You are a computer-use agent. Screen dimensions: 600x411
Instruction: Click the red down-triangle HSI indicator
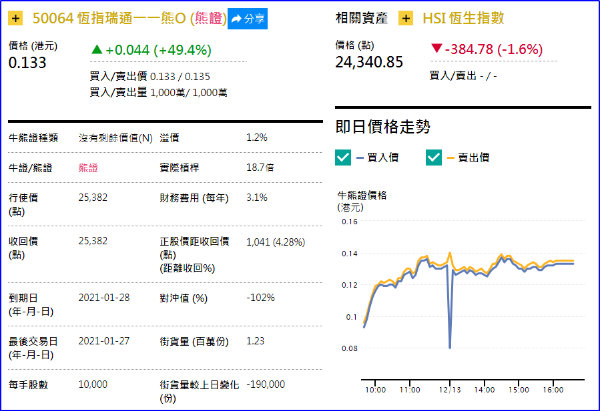click(436, 48)
